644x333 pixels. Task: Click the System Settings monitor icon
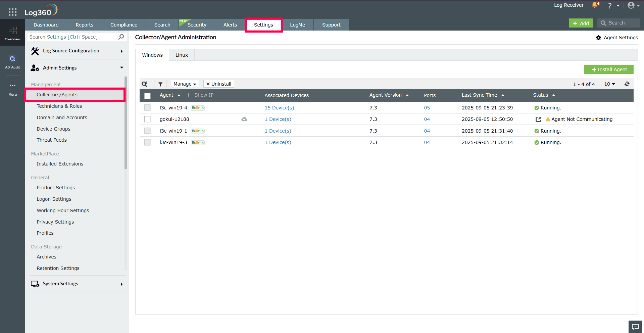pos(35,284)
